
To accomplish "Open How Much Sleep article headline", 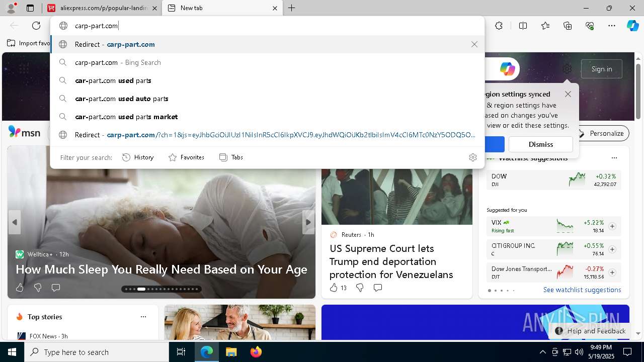I will [x=162, y=269].
